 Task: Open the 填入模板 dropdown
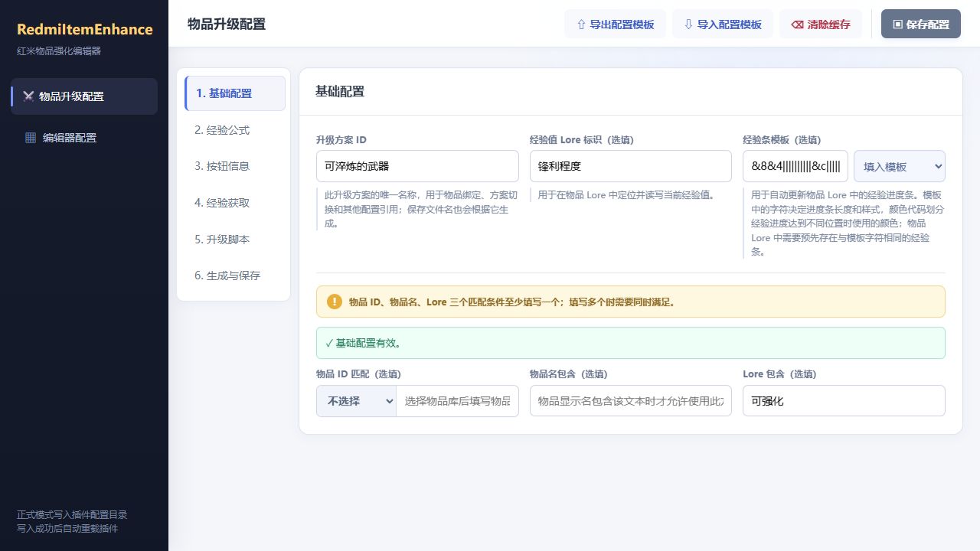[x=900, y=166]
